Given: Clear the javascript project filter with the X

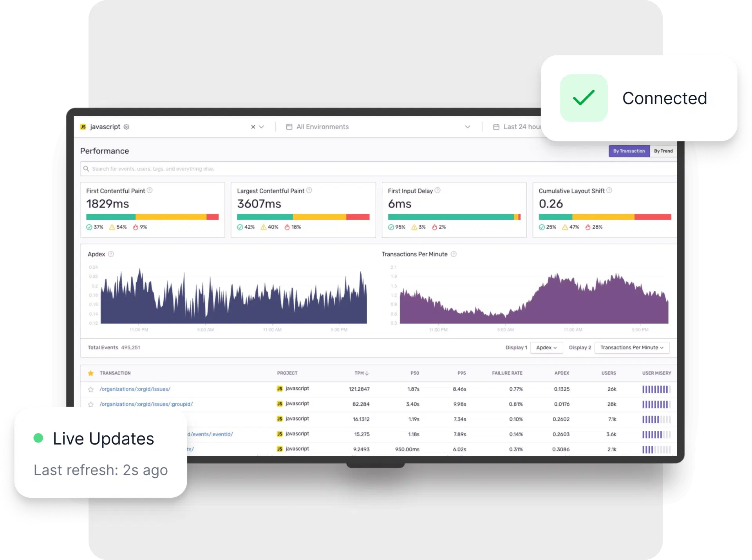Looking at the screenshot, I should click(x=253, y=127).
